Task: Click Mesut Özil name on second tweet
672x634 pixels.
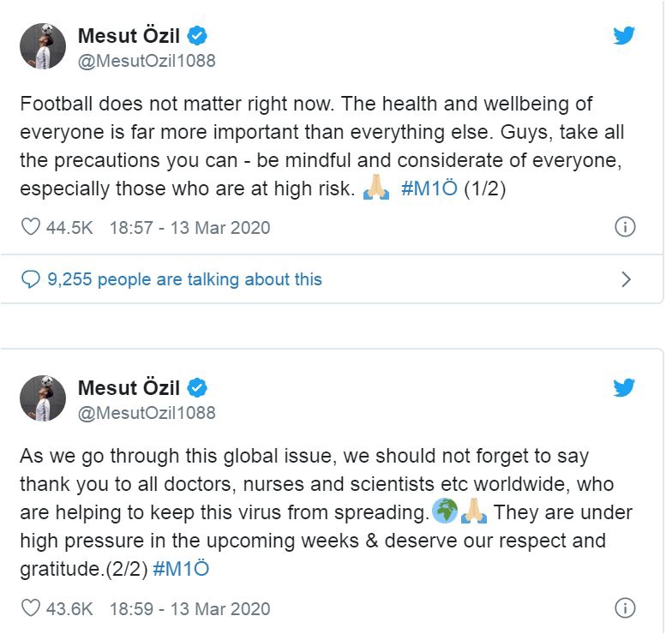Action: [x=130, y=387]
